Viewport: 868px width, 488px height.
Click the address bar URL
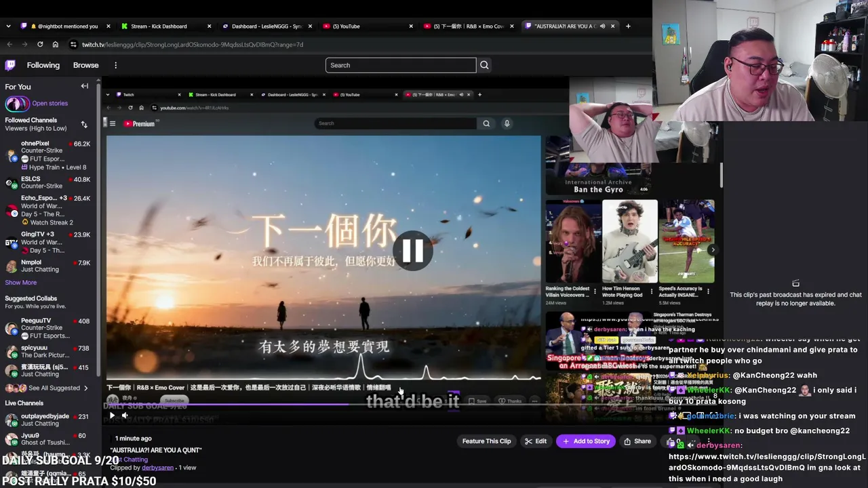click(193, 45)
